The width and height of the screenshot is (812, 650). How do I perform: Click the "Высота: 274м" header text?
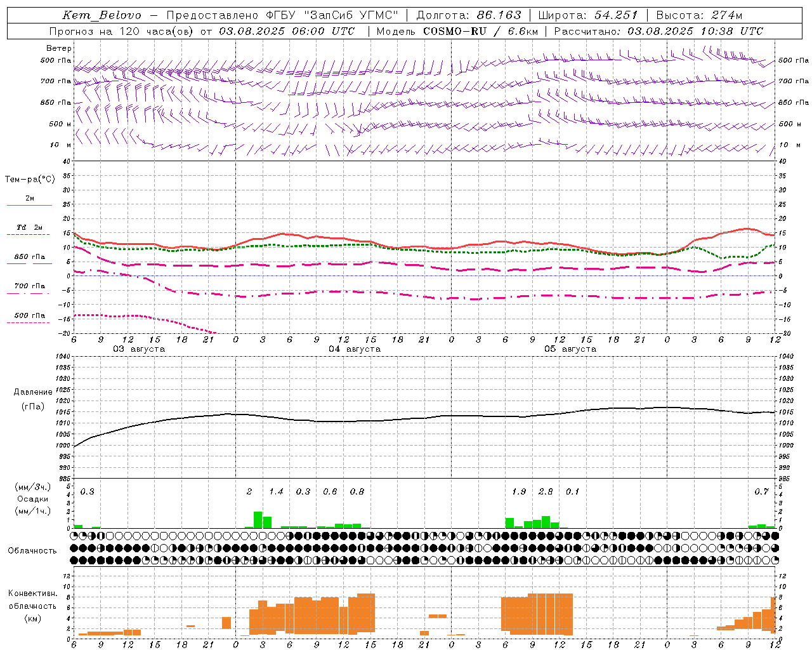pyautogui.click(x=699, y=15)
